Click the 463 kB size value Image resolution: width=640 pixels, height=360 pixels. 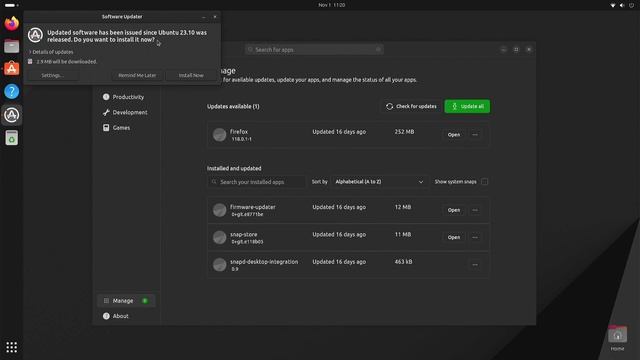tap(403, 262)
